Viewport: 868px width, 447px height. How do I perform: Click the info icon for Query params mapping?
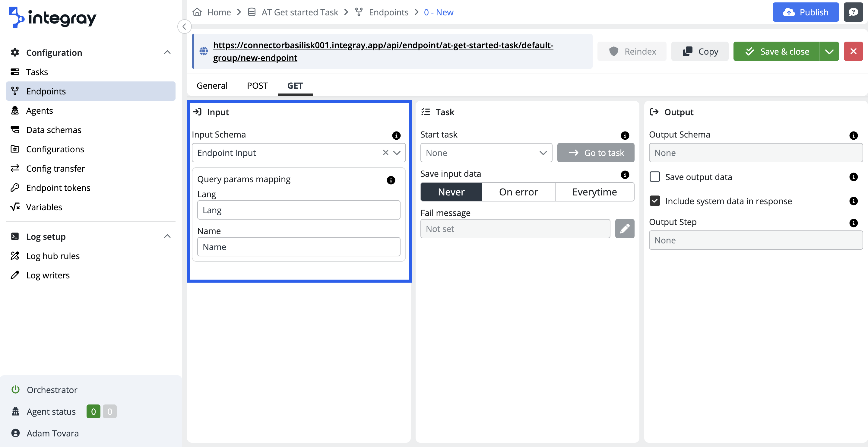coord(391,180)
